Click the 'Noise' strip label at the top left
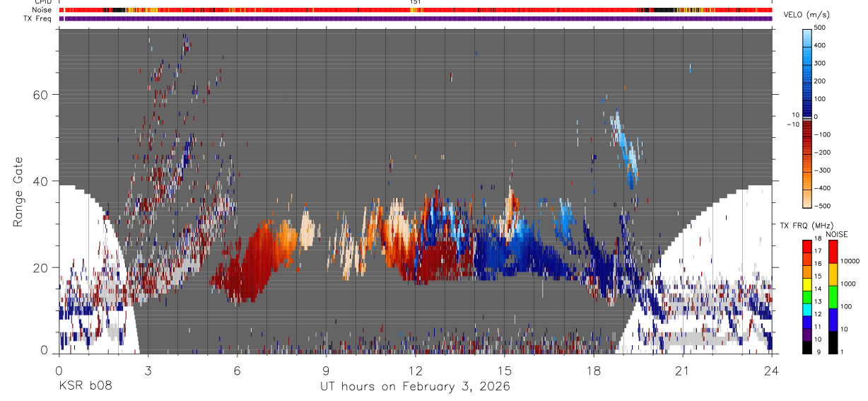The image size is (868, 401). (x=42, y=11)
